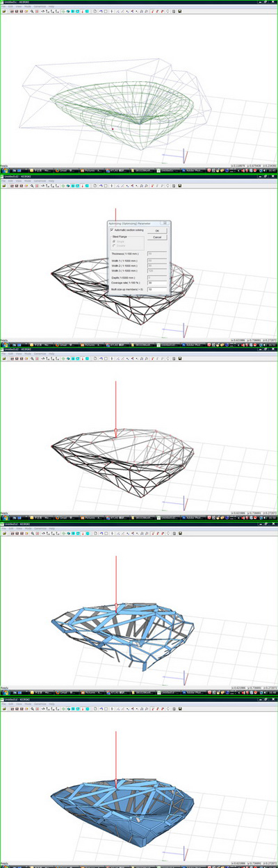Click the Width 1 value field
The height and width of the screenshot is (868, 278).
156,261
